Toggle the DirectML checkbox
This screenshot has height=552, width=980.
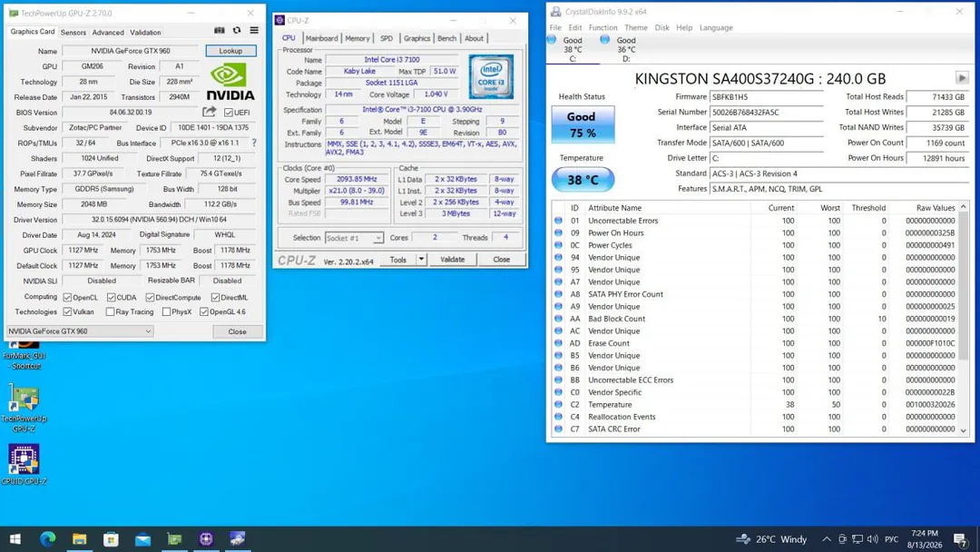click(215, 298)
